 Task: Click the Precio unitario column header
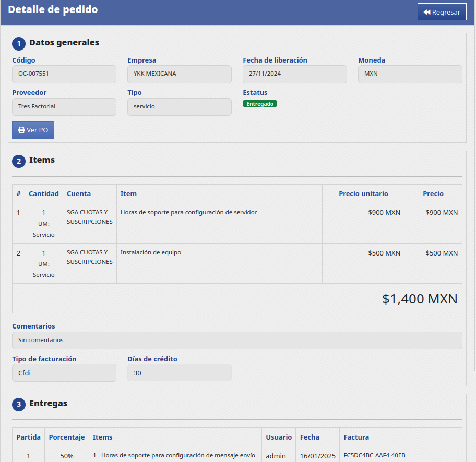point(363,193)
